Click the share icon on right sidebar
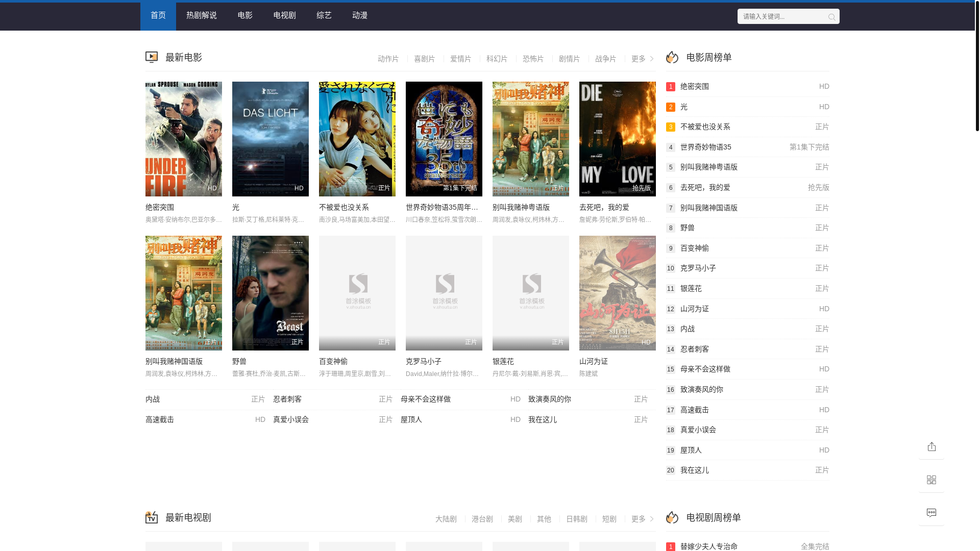 [932, 447]
